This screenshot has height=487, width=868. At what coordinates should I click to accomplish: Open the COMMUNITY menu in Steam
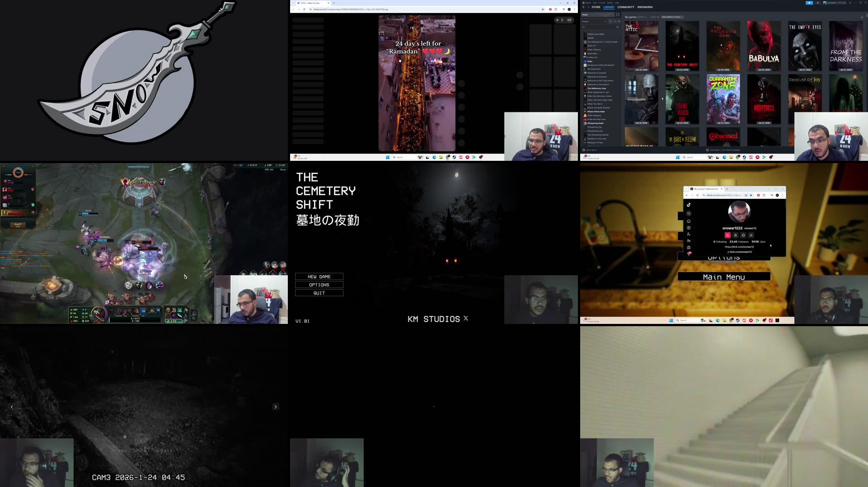click(x=626, y=7)
